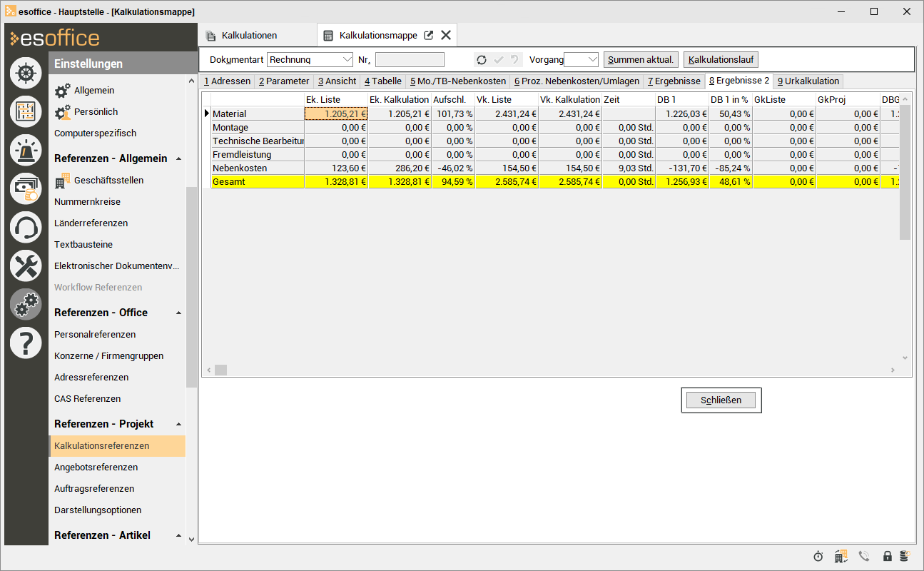Screen dimensions: 924x571
Task: Click the Geschäftsstellen building icon
Action: (63, 181)
